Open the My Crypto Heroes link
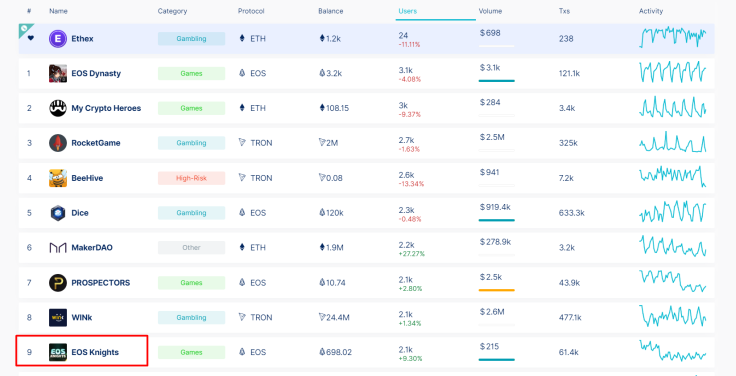Screen dimensions: 736x376 [x=106, y=108]
